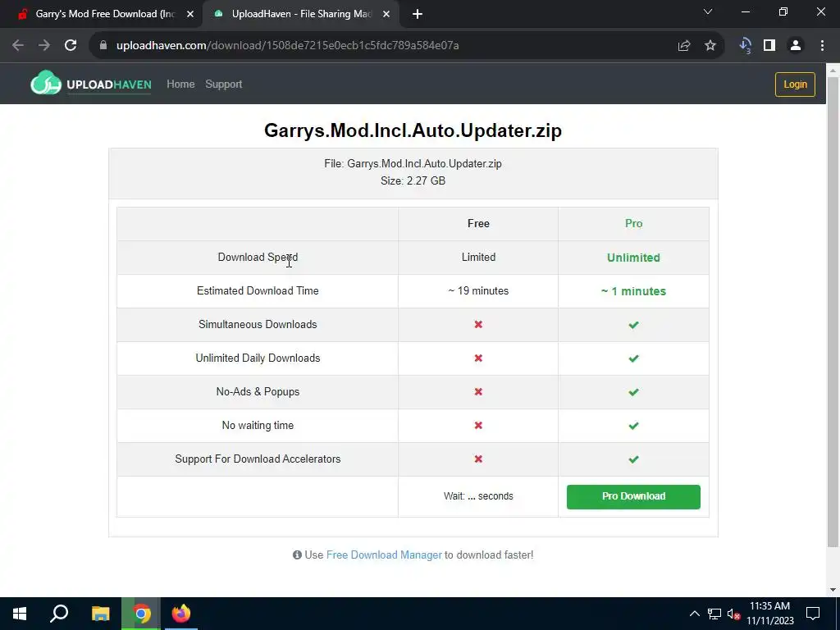Click the green check for Download Accelerators support
Image resolution: width=840 pixels, height=630 pixels.
click(633, 459)
